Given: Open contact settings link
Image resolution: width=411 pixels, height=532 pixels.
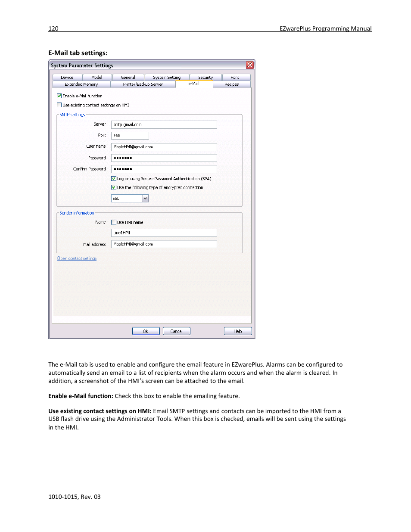Looking at the screenshot, I should (x=77, y=258).
